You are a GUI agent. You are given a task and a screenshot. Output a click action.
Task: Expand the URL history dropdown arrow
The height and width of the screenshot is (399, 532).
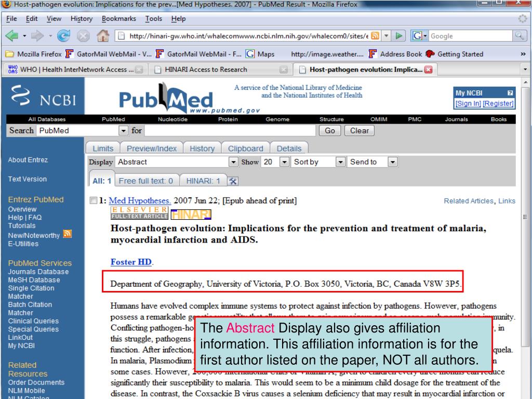[386, 36]
